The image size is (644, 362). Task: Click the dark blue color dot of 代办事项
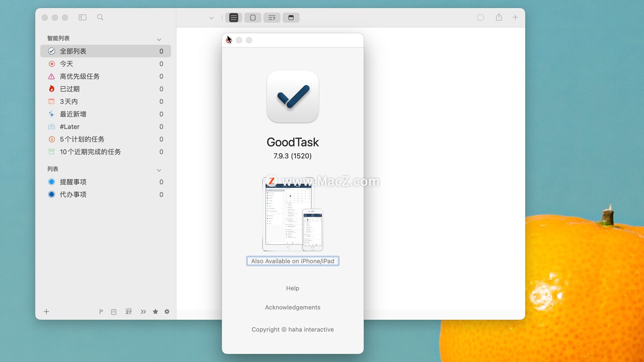(51, 194)
